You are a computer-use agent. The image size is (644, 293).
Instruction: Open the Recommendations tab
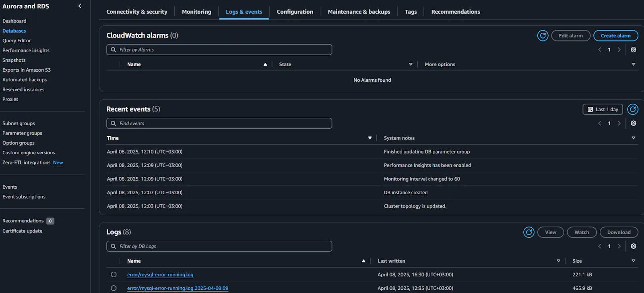[x=456, y=12]
